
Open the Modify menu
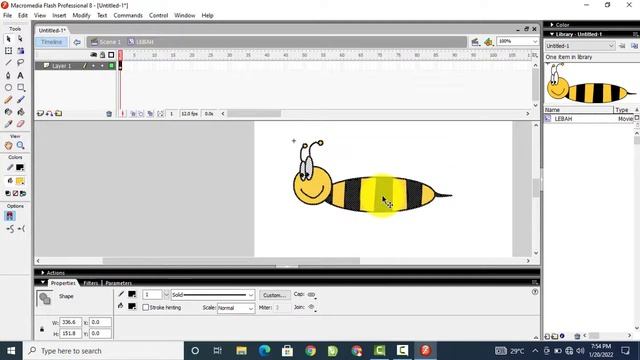point(81,15)
